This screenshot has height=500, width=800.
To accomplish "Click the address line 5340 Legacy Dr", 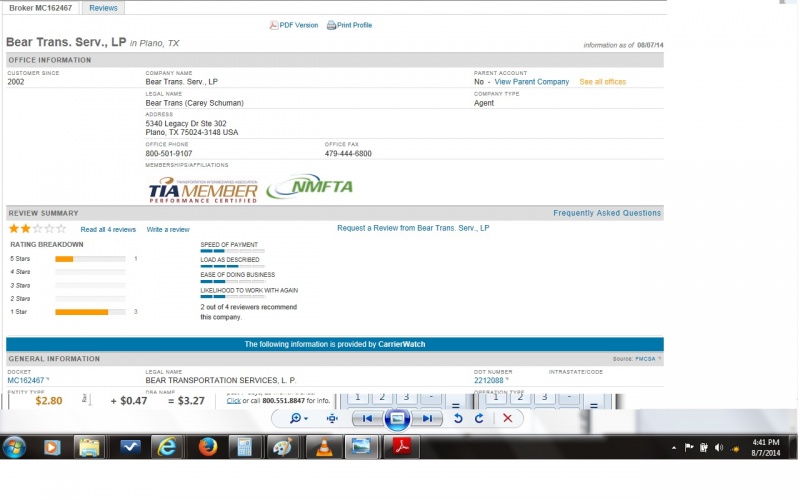I will pos(186,123).
